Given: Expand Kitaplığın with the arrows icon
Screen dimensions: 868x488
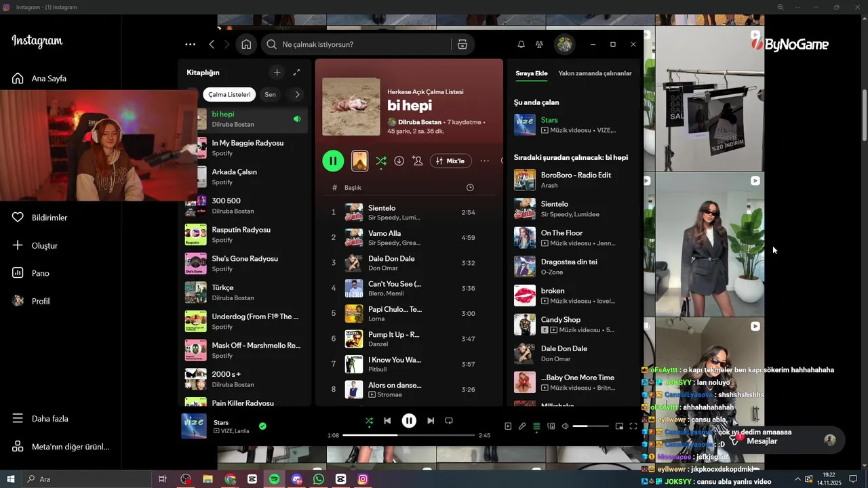Looking at the screenshot, I should 296,73.
